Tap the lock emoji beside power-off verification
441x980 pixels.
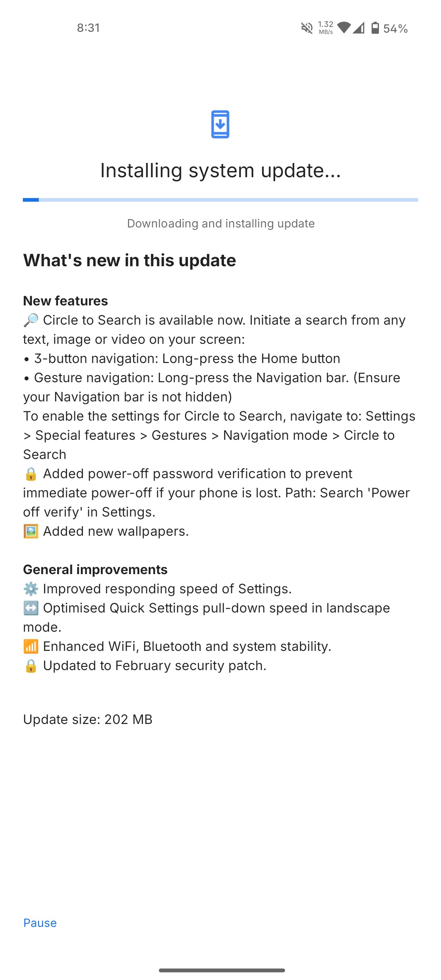click(31, 474)
